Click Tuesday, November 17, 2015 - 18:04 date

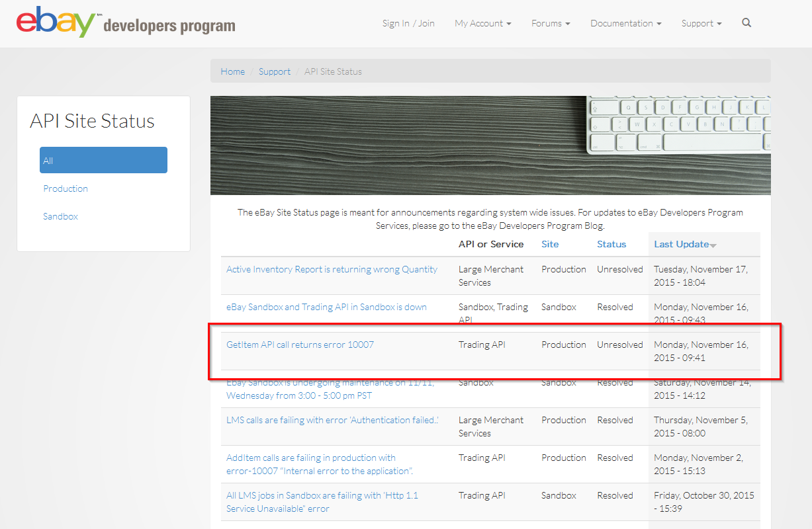pyautogui.click(x=700, y=276)
